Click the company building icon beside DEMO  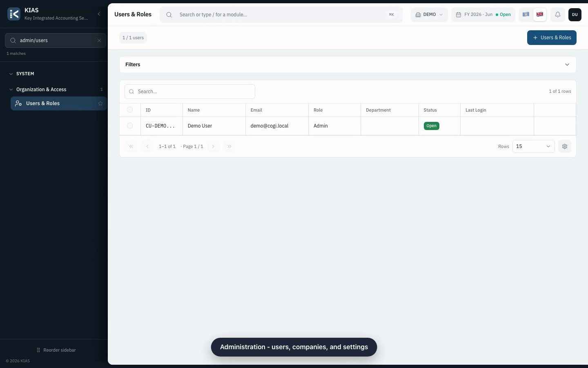(x=418, y=15)
